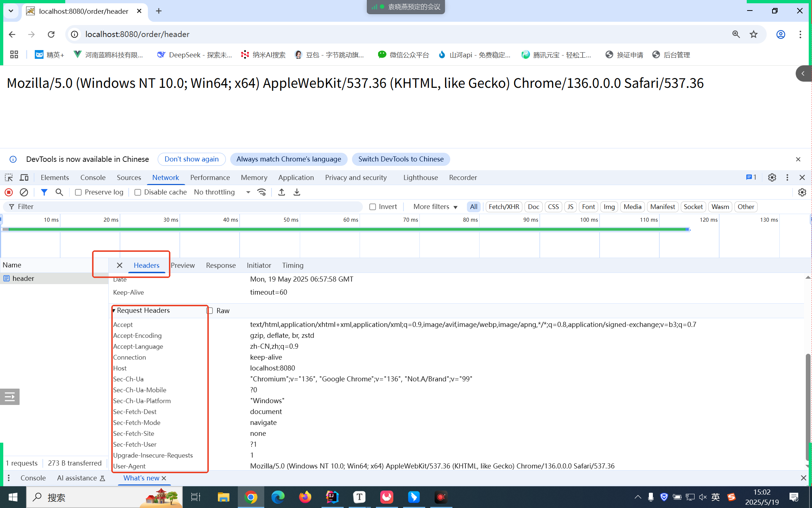
Task: Activate the inspect element picker
Action: [x=9, y=177]
